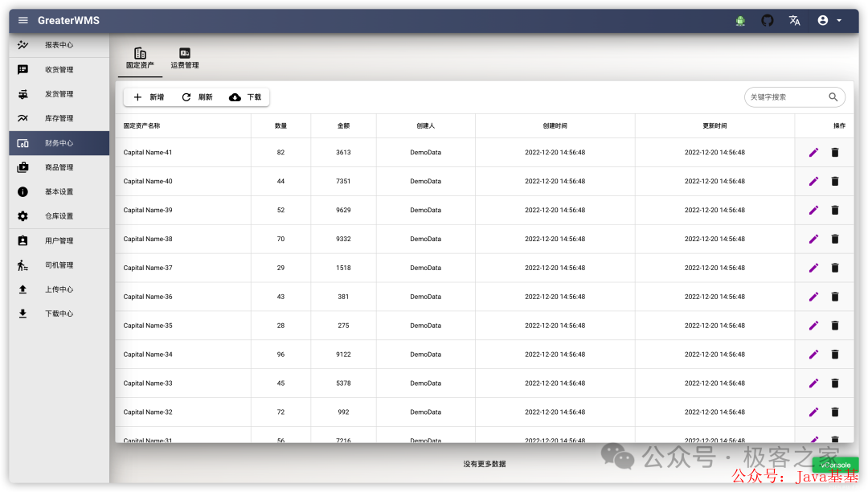
Task: Open 发货管理 in sidebar
Action: point(59,94)
